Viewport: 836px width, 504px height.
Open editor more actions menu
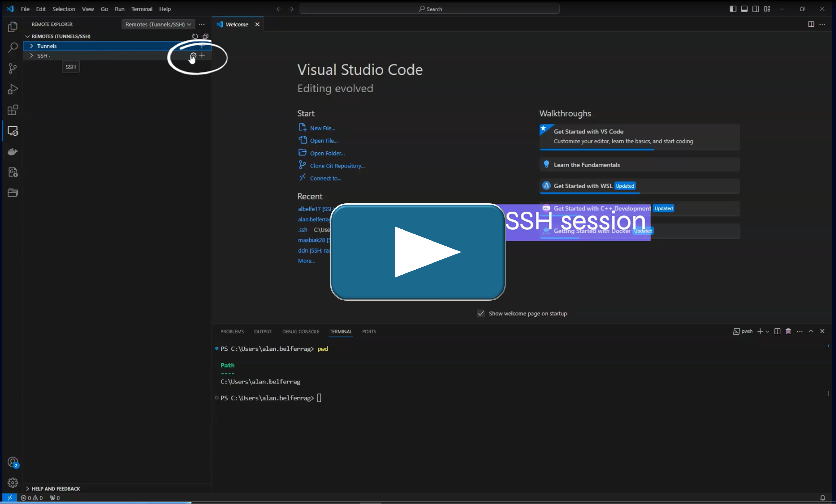click(x=822, y=24)
